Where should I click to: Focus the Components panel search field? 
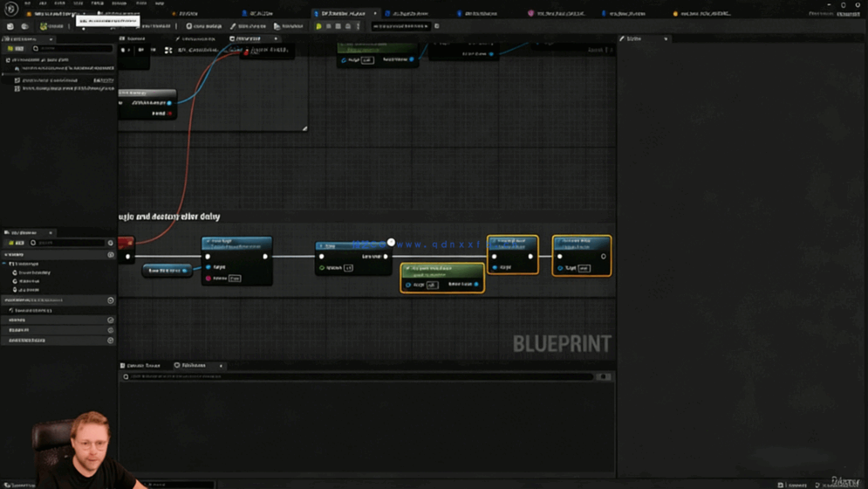point(72,49)
